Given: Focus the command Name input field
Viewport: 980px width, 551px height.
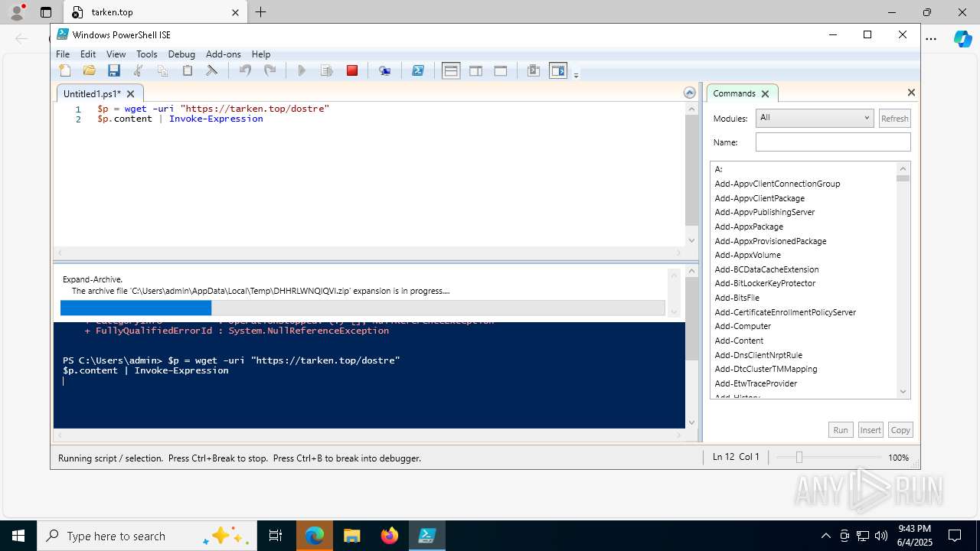Looking at the screenshot, I should (833, 142).
